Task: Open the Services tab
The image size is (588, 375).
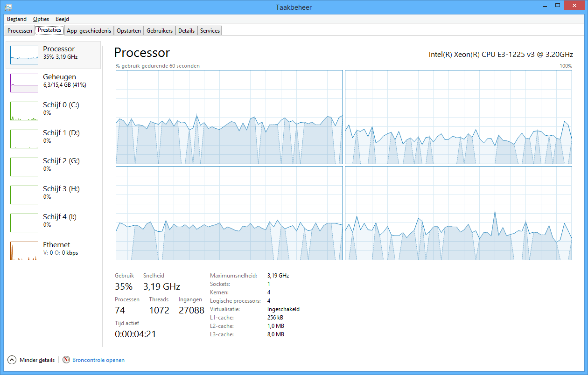Action: click(x=210, y=31)
